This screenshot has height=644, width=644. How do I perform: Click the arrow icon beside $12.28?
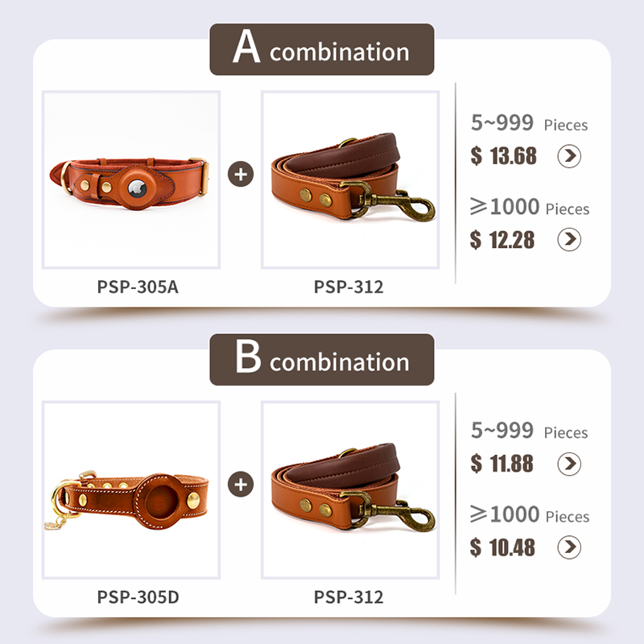click(569, 239)
